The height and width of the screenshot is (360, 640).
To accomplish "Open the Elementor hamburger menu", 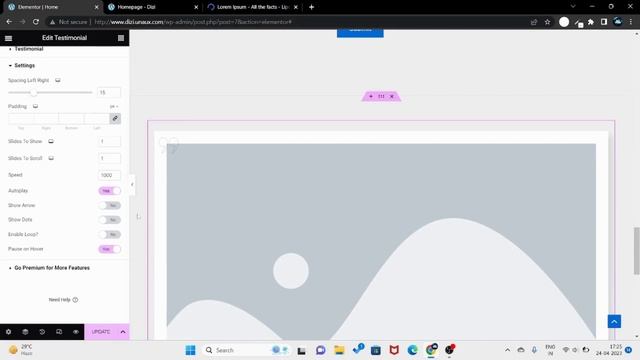I will click(9, 38).
